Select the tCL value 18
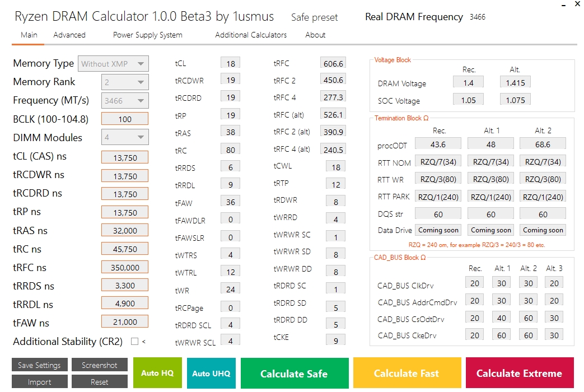 231,63
